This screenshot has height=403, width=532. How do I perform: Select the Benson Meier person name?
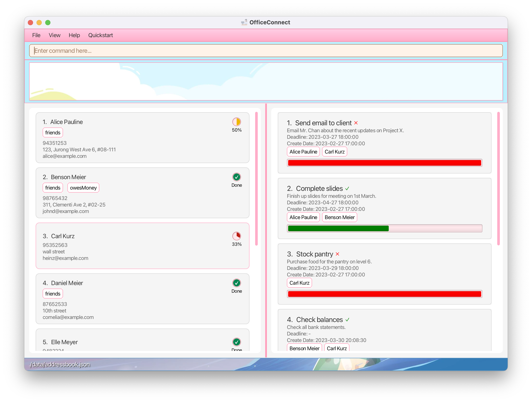point(68,177)
